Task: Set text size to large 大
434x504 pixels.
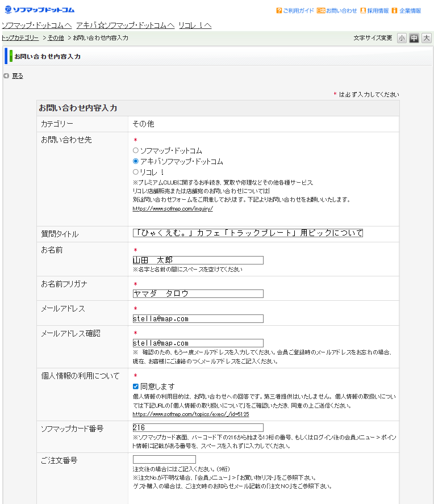Action: [x=426, y=38]
